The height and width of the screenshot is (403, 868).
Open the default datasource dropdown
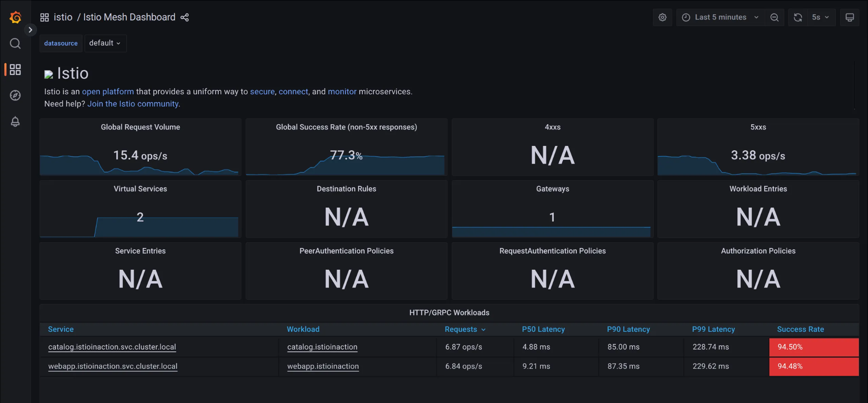click(x=105, y=43)
